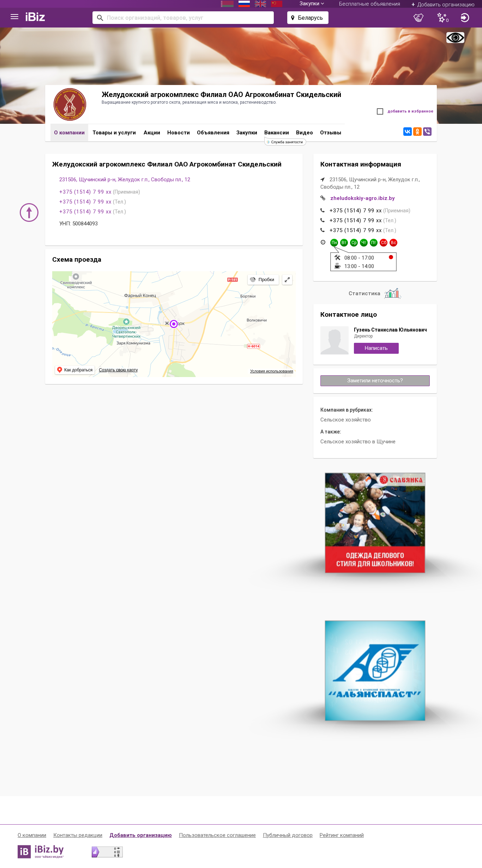482x868 pixels.
Task: Share the company page via Viber
Action: point(427,132)
